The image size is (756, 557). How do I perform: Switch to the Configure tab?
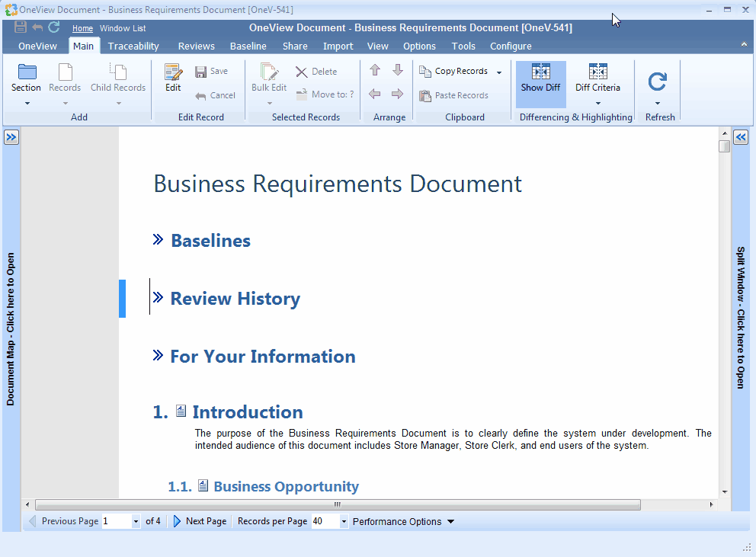511,46
